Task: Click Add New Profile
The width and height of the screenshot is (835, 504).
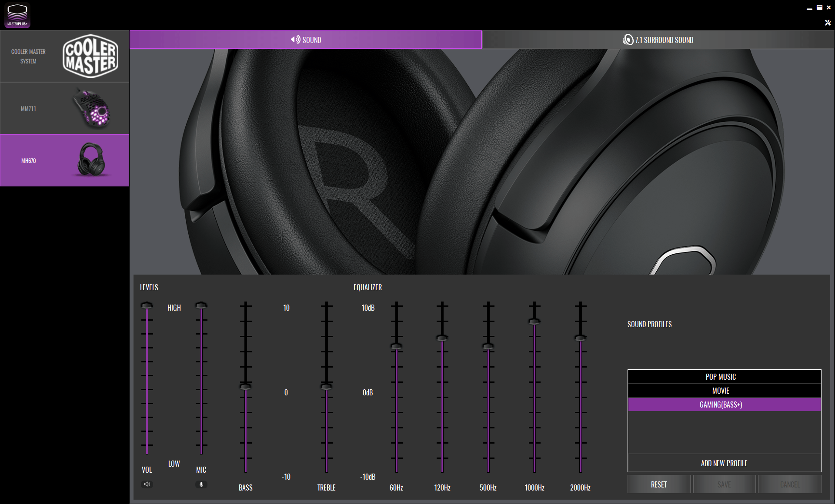Action: (725, 463)
